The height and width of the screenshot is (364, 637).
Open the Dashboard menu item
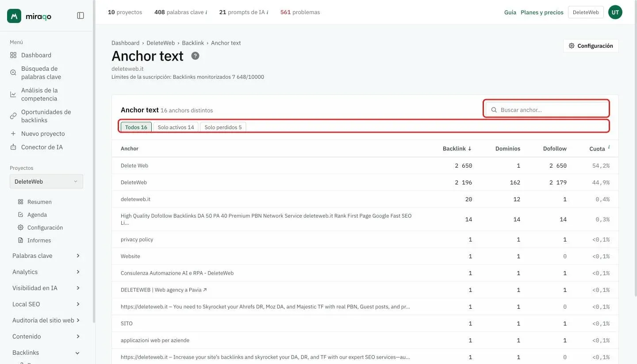pyautogui.click(x=36, y=55)
